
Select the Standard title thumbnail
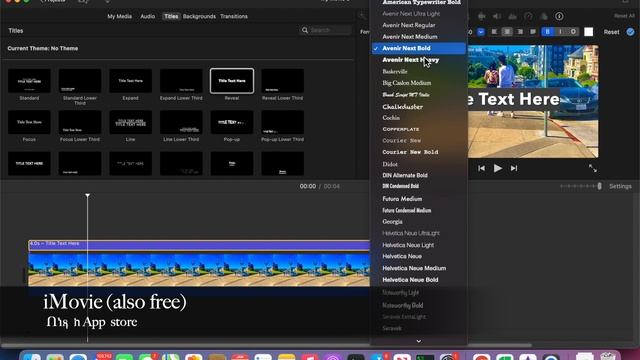tap(29, 81)
